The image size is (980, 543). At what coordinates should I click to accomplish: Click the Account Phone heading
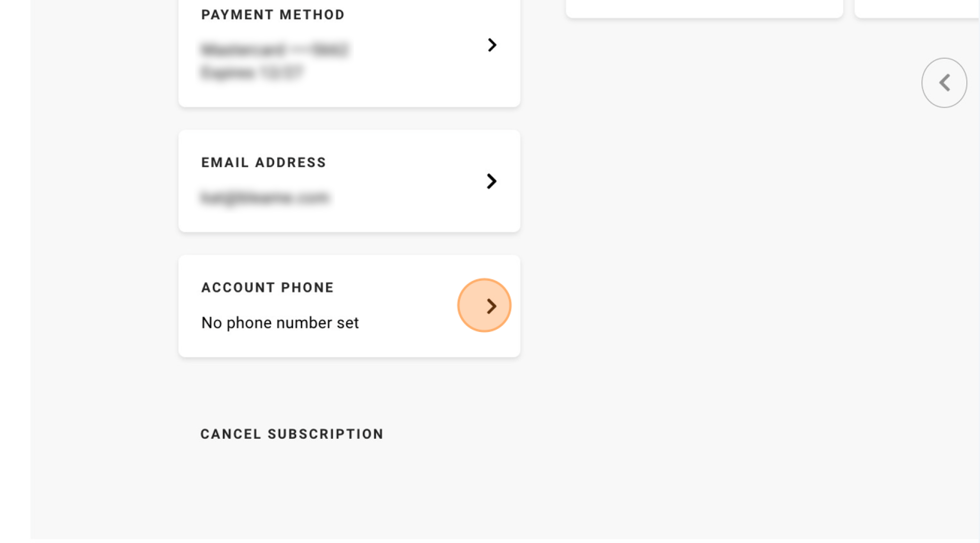tap(267, 287)
